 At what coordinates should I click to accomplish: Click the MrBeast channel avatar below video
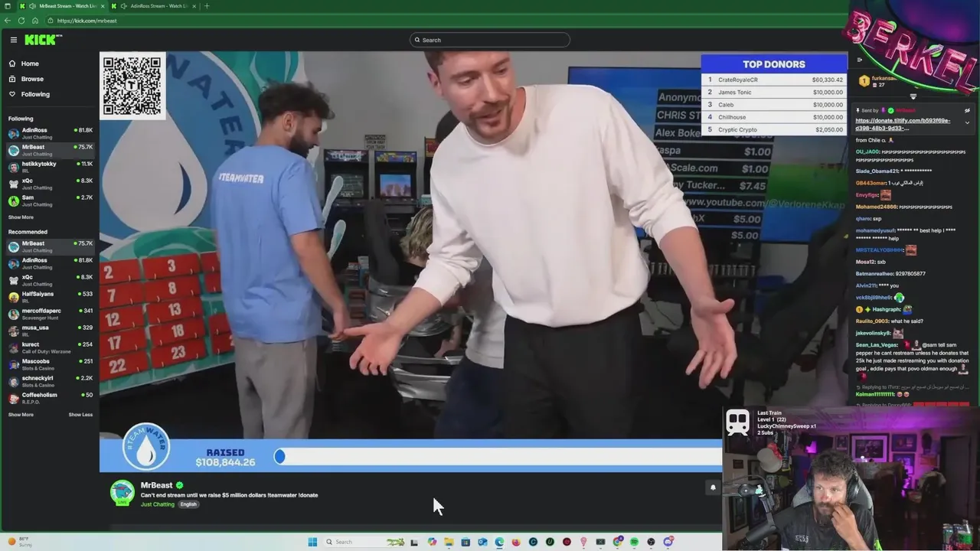coord(122,493)
